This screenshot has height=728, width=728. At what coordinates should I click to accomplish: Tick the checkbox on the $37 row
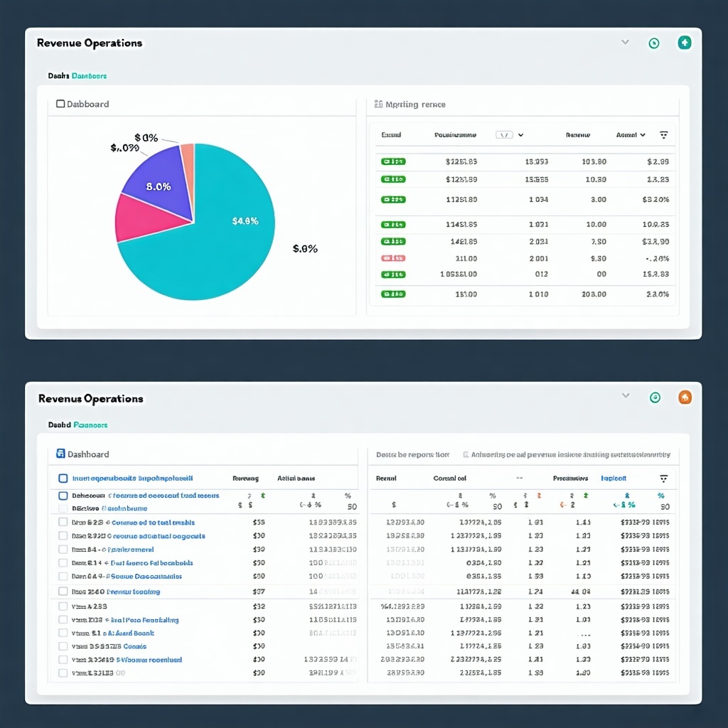(63, 591)
